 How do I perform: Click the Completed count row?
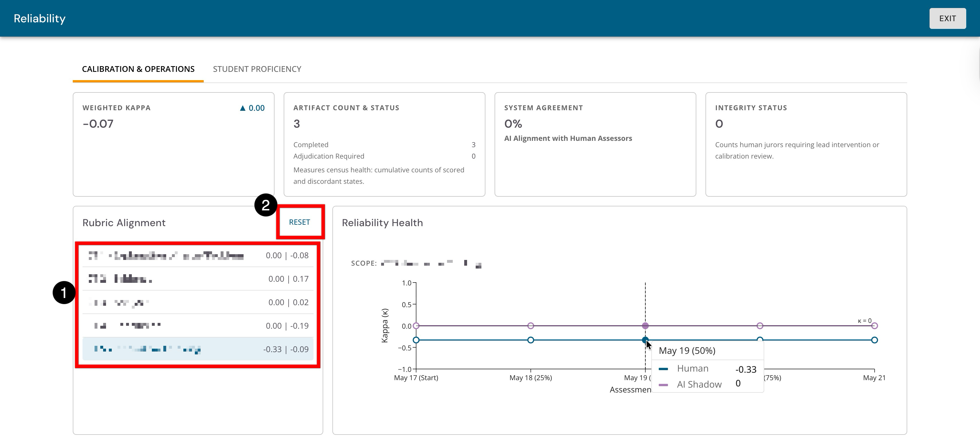[384, 145]
